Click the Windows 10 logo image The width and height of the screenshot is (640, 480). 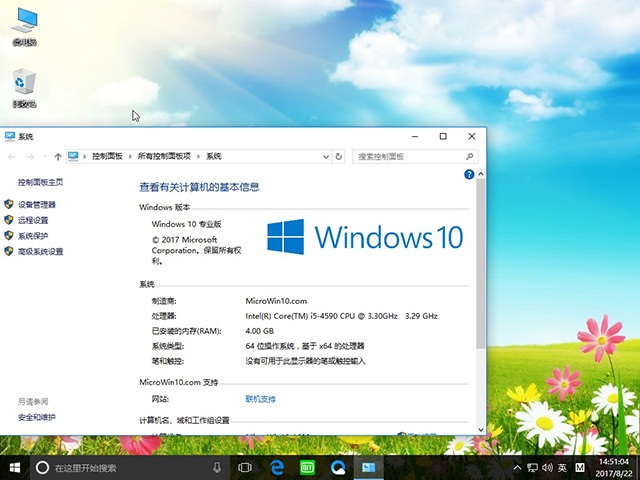click(365, 237)
